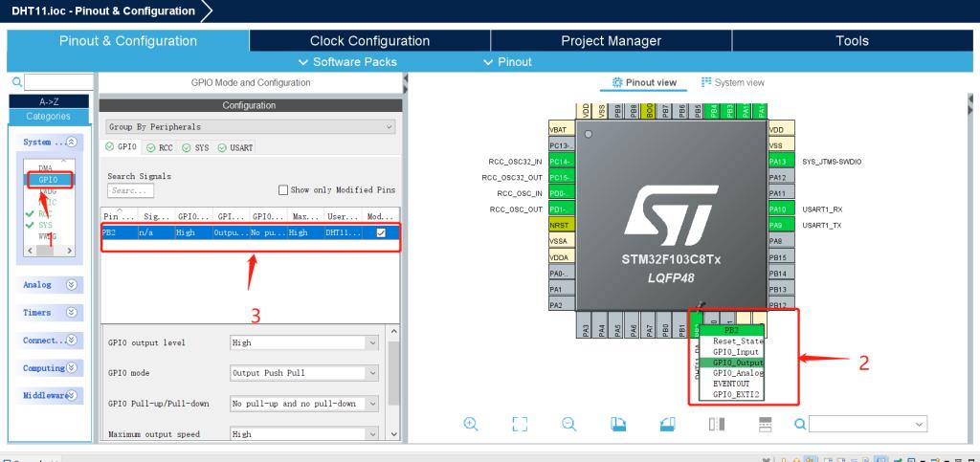The width and height of the screenshot is (980, 462).
Task: Toggle the Modified checkbox in PB2 row
Action: (381, 232)
